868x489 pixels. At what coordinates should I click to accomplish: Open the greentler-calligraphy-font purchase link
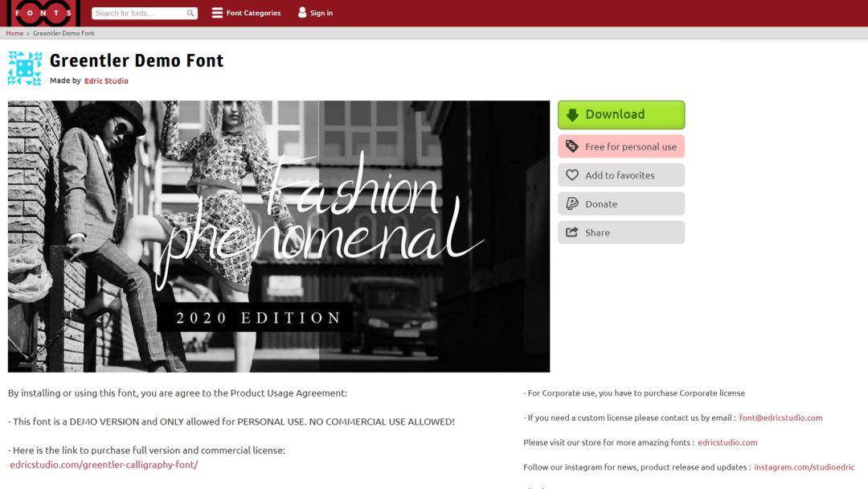click(x=104, y=465)
